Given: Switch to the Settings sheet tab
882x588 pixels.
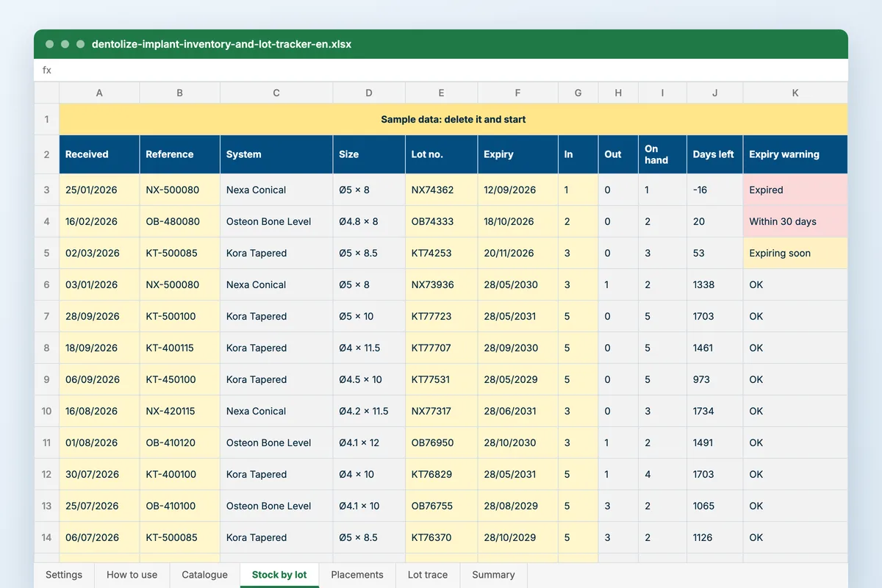Looking at the screenshot, I should pos(64,575).
